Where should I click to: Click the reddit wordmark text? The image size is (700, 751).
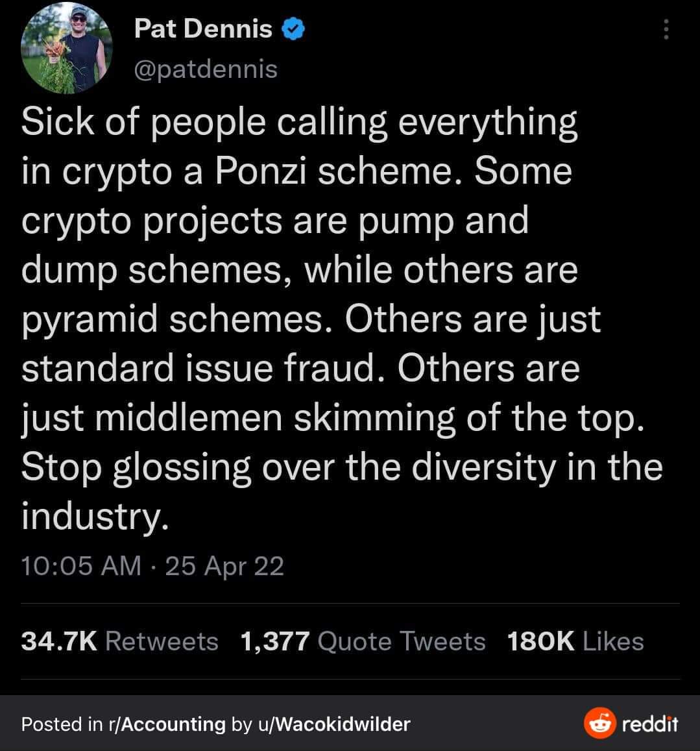coord(649,724)
